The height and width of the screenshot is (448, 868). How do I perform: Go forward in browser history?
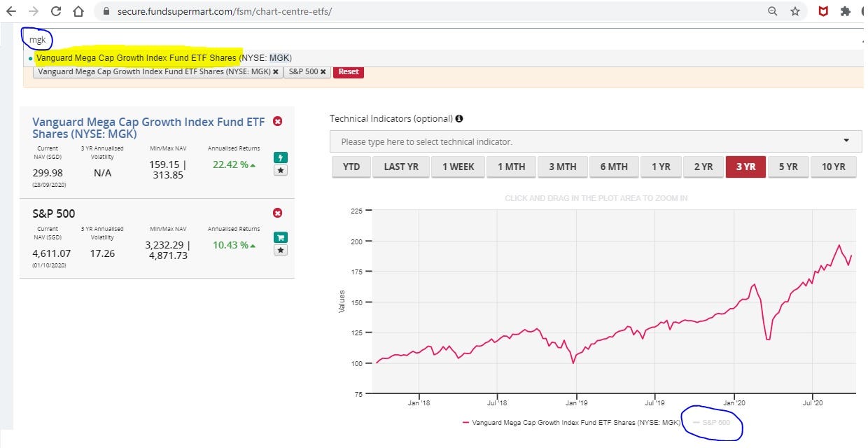(34, 11)
